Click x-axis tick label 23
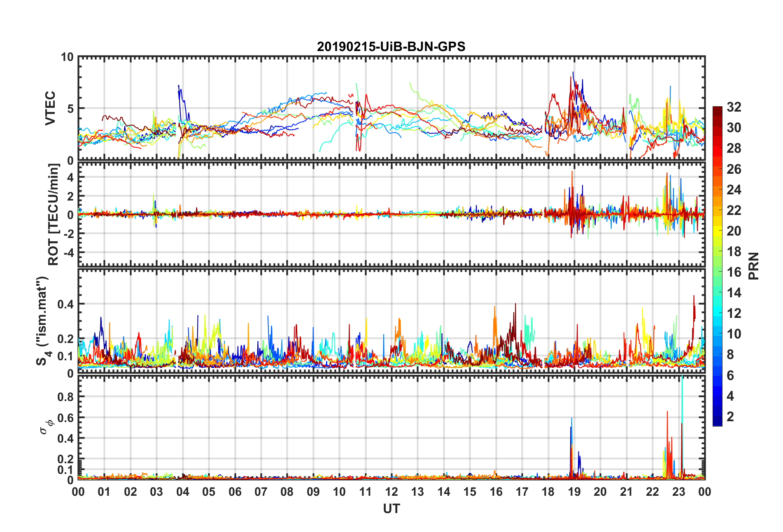The height and width of the screenshot is (532, 783). 679,492
